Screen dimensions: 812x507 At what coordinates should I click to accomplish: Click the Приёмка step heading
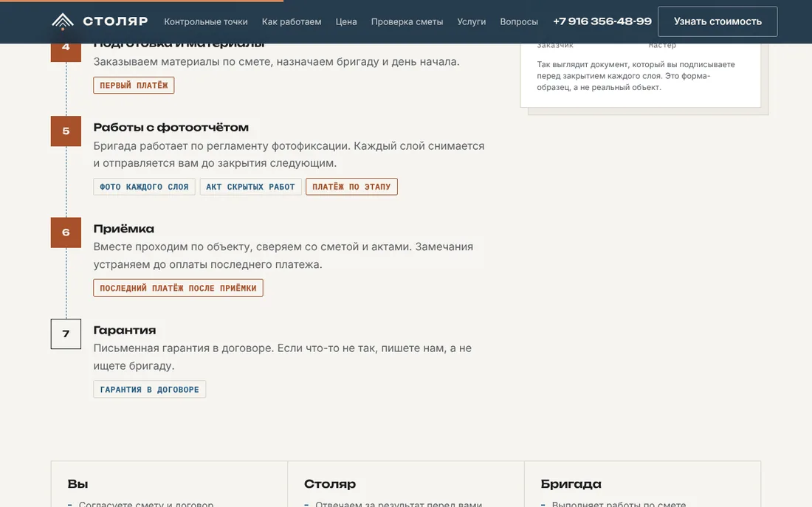(124, 229)
